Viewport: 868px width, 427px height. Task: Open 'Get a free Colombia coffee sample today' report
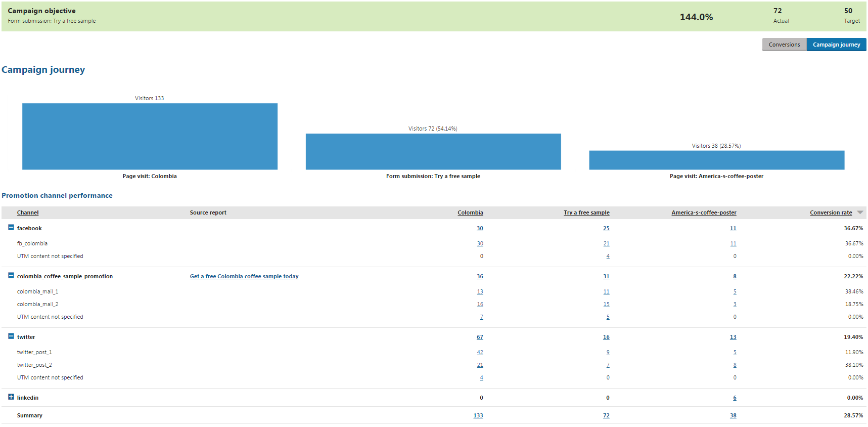tap(244, 276)
